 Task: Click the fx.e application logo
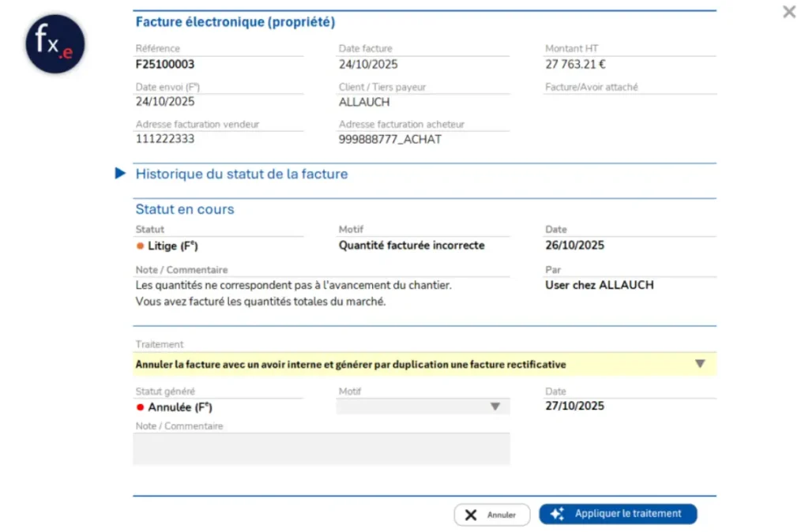[x=54, y=43]
